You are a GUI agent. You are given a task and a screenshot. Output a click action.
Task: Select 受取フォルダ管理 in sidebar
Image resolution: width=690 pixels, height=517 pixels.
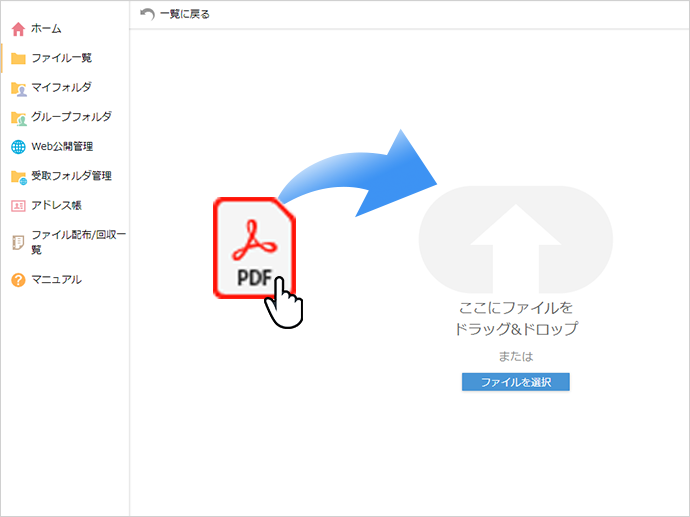coord(71,176)
